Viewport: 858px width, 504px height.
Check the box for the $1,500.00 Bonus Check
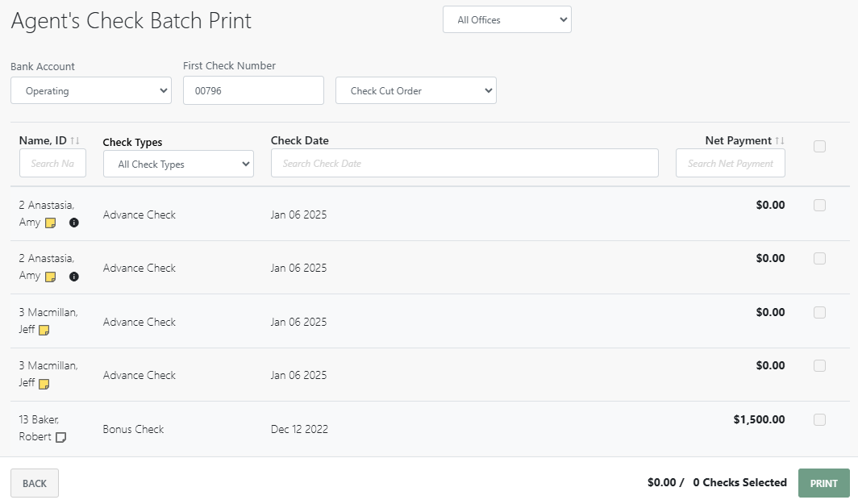click(x=819, y=419)
